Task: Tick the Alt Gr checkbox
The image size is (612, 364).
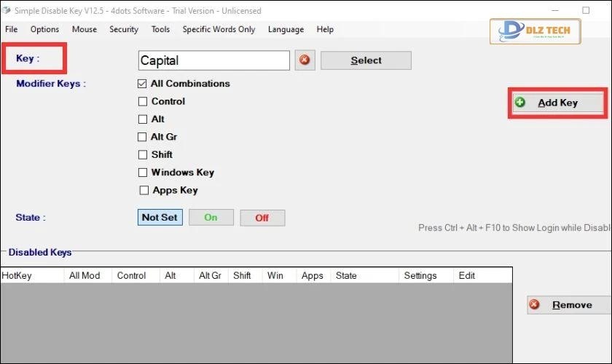Action: pyautogui.click(x=142, y=137)
